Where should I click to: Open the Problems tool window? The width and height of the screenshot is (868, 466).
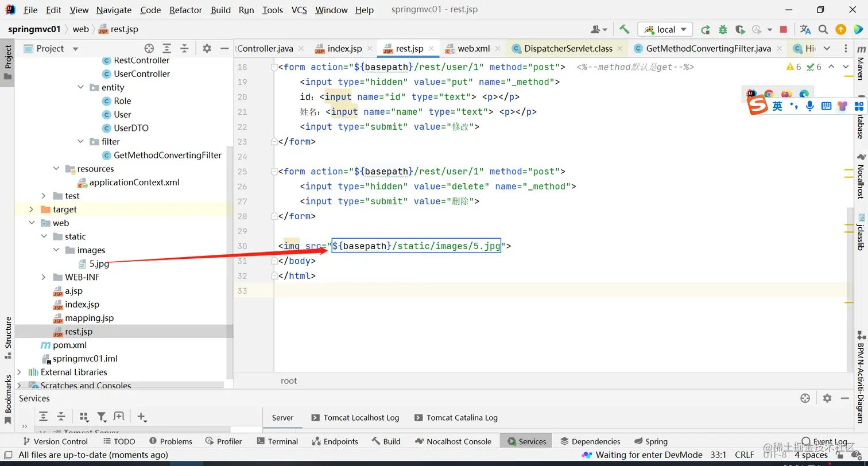(x=170, y=441)
